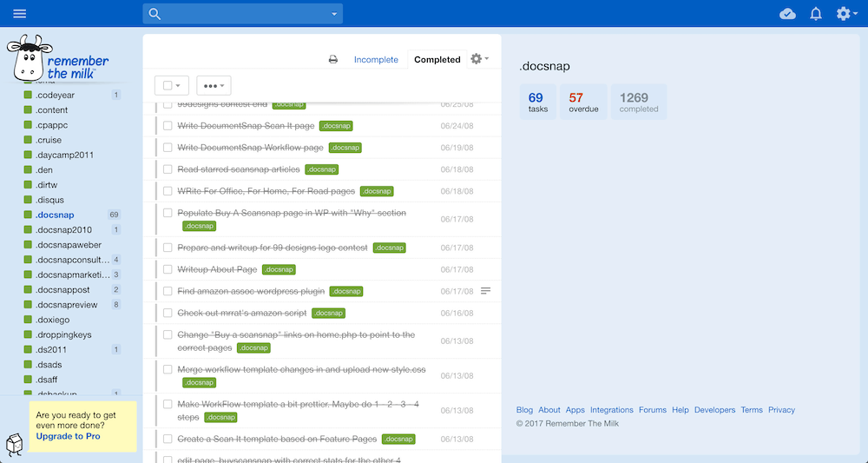Image resolution: width=868 pixels, height=463 pixels.
Task: Open the Apps footer link
Action: 575,410
